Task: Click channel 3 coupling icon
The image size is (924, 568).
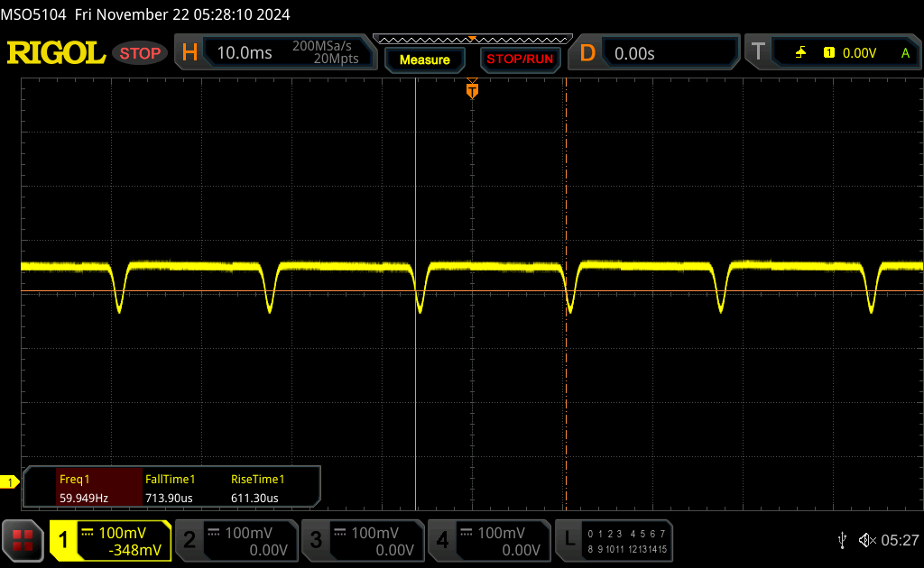Action: (340, 533)
